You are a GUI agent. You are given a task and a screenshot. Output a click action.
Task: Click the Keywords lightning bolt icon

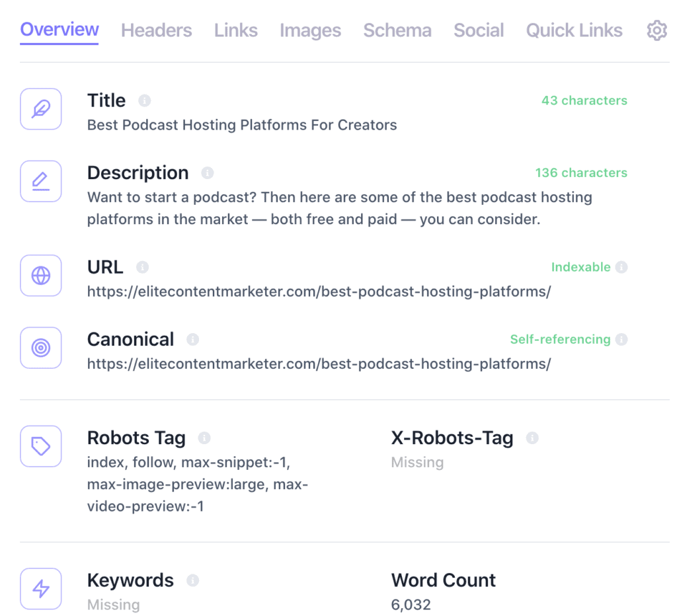click(41, 588)
